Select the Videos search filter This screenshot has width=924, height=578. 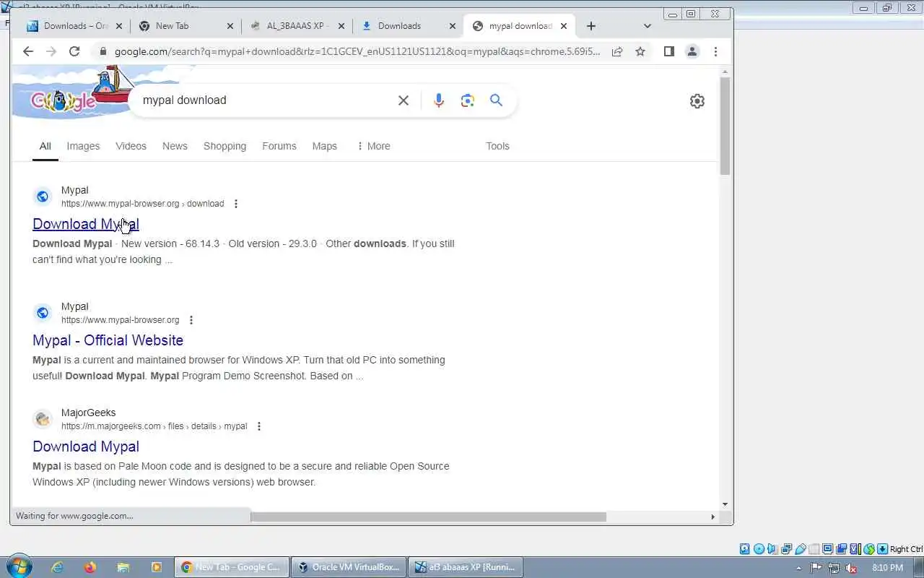pos(131,146)
